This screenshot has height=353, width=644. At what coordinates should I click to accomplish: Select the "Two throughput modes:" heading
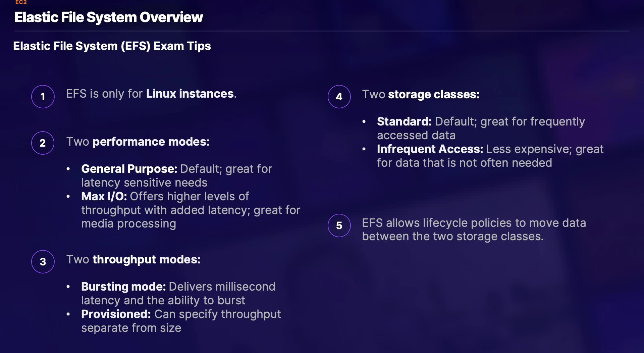(133, 259)
